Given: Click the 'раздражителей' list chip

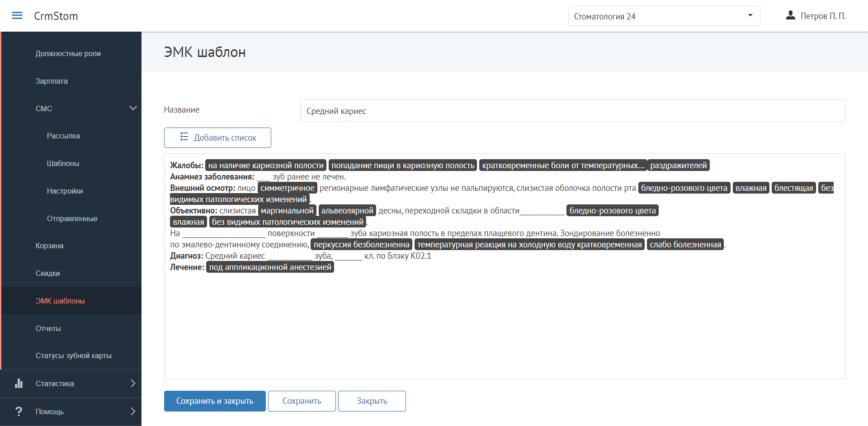Looking at the screenshot, I should 678,166.
